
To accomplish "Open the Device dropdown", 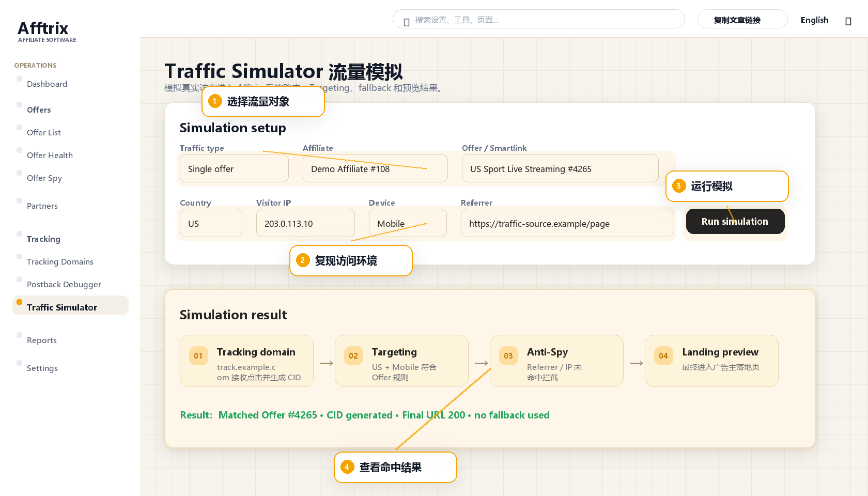I will click(408, 223).
